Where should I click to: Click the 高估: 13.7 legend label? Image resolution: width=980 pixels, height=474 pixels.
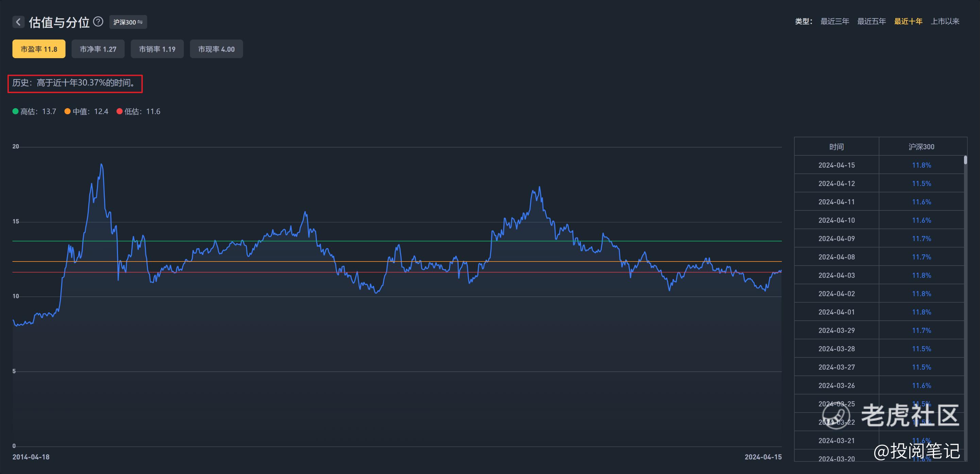click(38, 112)
